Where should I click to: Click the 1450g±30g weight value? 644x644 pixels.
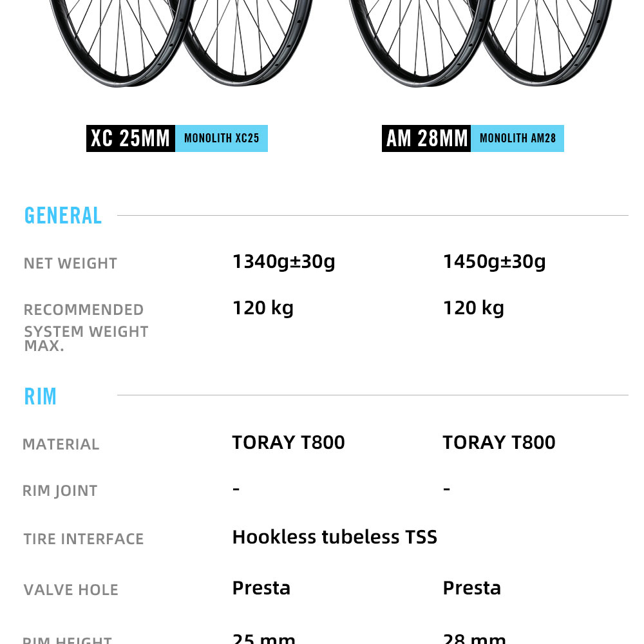pyautogui.click(x=494, y=261)
